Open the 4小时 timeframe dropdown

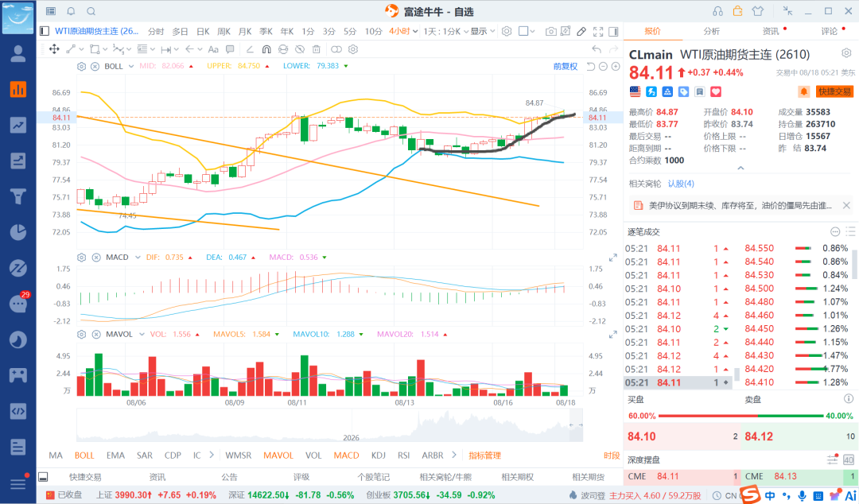click(403, 31)
